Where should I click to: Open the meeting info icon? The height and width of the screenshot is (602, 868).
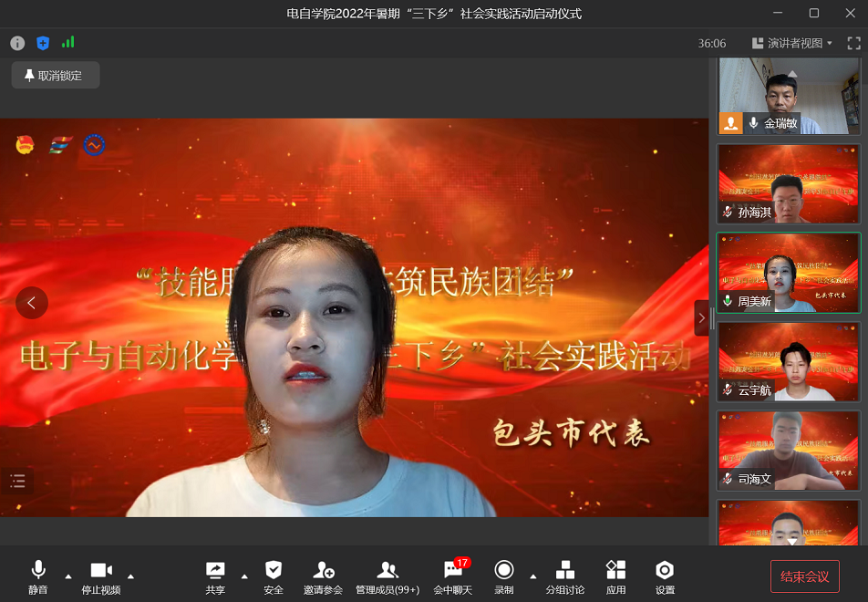[x=17, y=43]
